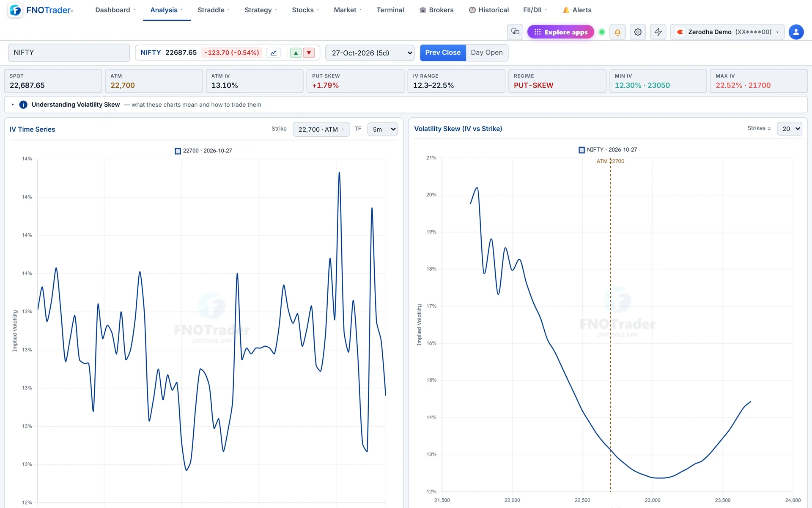
Task: Open the Strikes ± 20 dropdown
Action: [789, 129]
